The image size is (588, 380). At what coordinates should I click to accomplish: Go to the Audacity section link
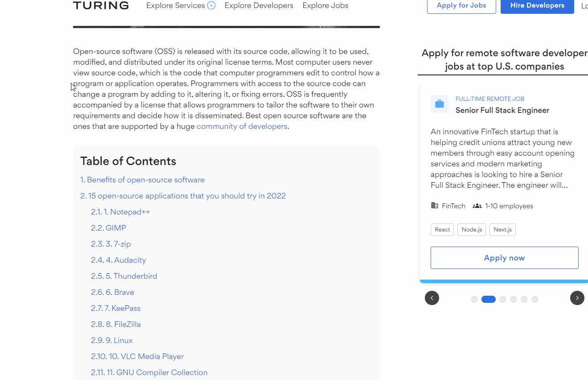119,260
